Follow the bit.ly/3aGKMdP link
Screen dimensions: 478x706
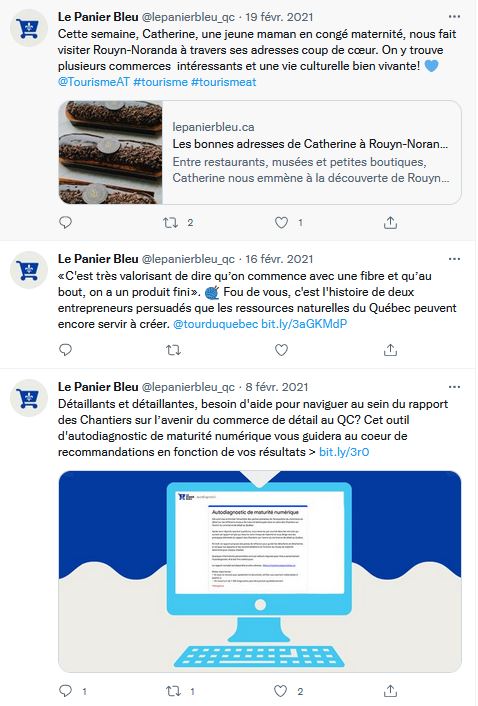(x=304, y=324)
